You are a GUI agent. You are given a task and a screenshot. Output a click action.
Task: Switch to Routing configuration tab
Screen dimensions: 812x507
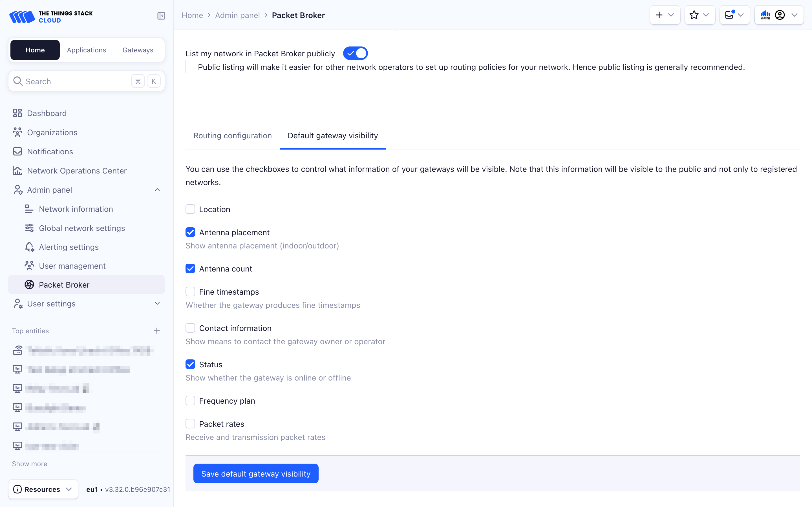pyautogui.click(x=233, y=135)
